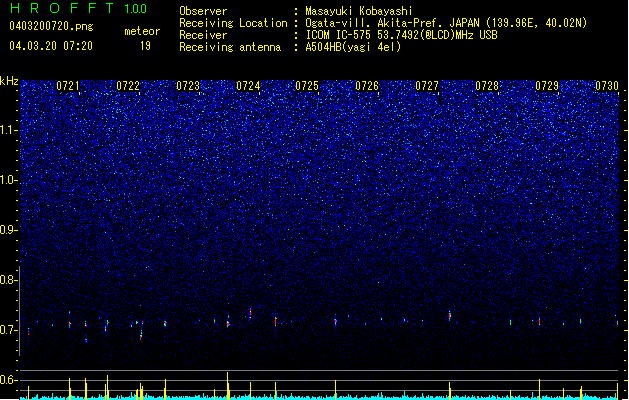This screenshot has height=400, width=629.
Task: Click the Receiving antenna field label
Action: point(230,47)
